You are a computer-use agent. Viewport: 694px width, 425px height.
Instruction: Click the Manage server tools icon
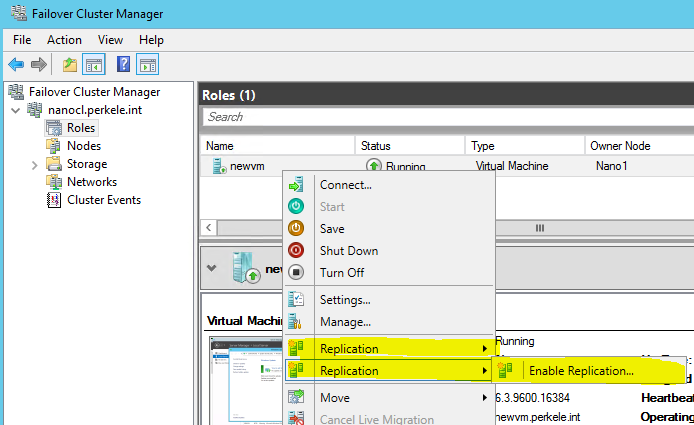[295, 321]
